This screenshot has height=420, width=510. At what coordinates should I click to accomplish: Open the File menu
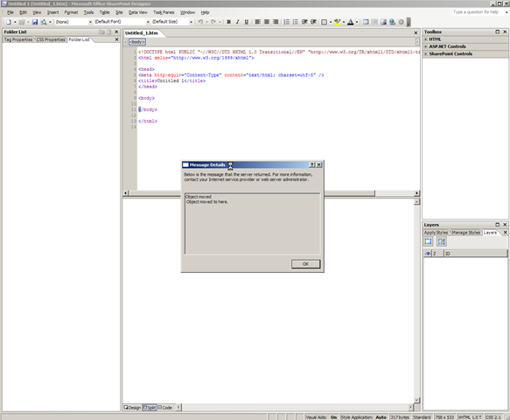10,12
